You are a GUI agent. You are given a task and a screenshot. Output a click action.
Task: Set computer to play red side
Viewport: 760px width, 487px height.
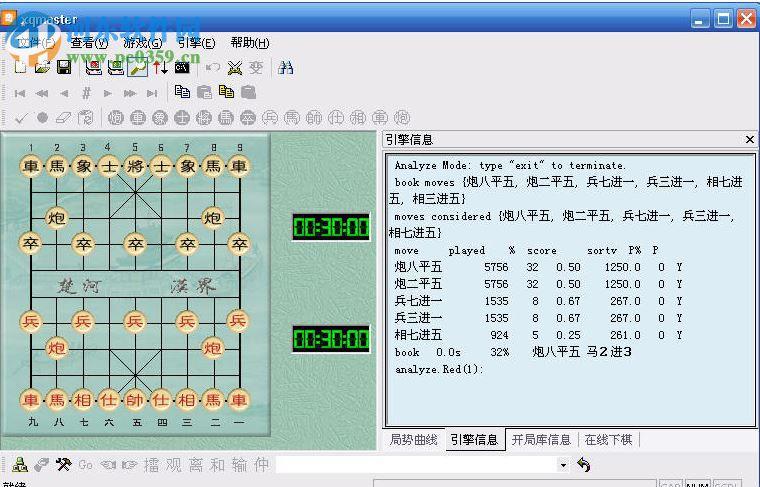[94, 67]
